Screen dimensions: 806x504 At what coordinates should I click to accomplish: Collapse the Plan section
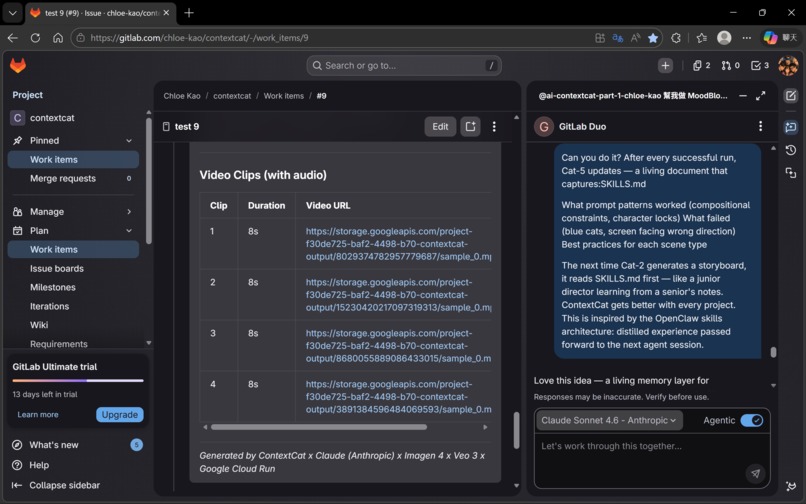129,230
